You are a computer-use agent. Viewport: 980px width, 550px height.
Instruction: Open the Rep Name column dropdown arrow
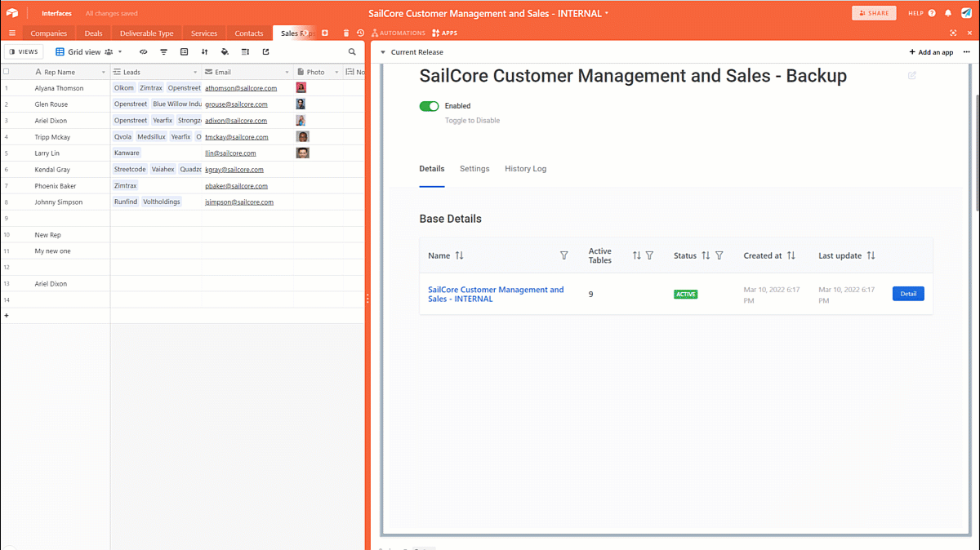coord(103,73)
